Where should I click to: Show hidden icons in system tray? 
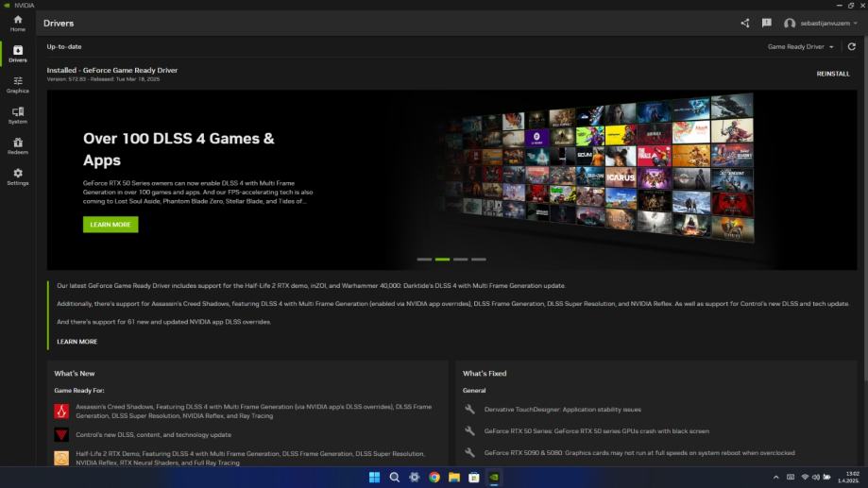pyautogui.click(x=776, y=478)
